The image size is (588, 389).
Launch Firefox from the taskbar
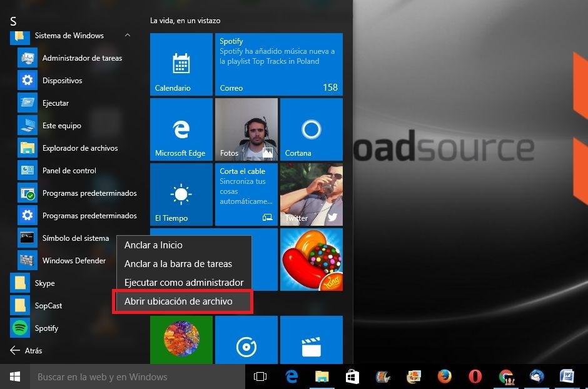[x=444, y=376]
